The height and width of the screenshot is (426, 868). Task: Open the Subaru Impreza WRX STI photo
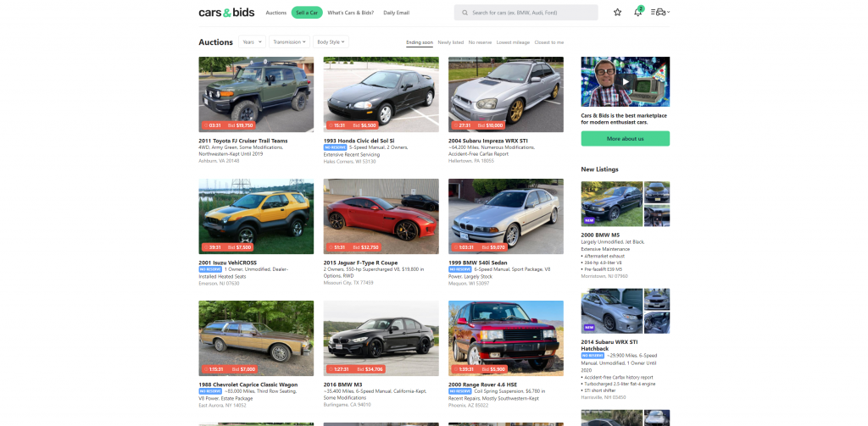[506, 94]
